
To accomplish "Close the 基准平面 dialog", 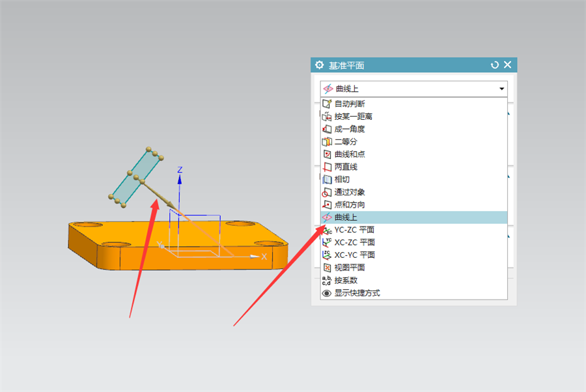I will click(x=507, y=64).
